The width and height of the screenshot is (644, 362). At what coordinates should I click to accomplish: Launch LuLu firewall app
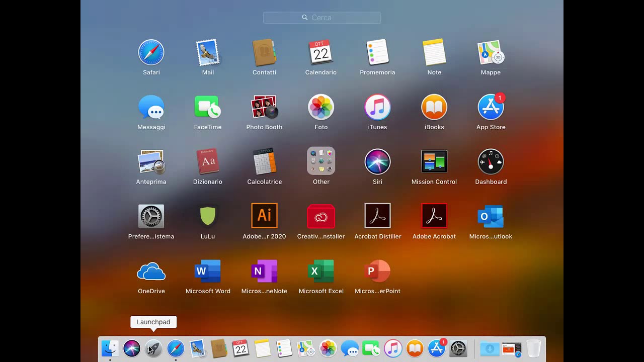tap(208, 217)
